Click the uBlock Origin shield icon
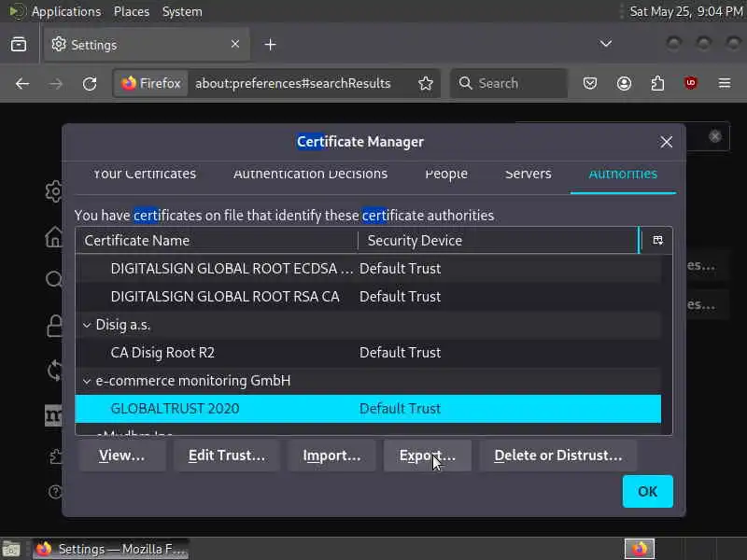The image size is (747, 560). [x=691, y=83]
